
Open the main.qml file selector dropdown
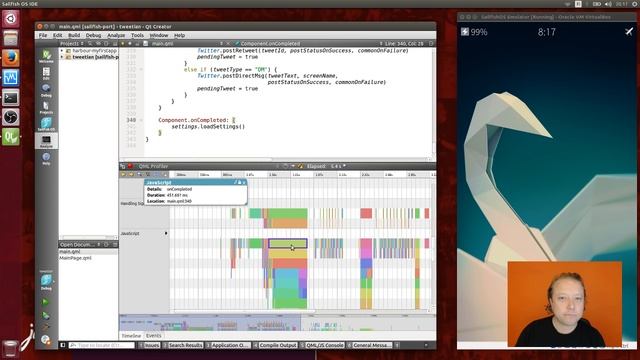click(x=184, y=44)
